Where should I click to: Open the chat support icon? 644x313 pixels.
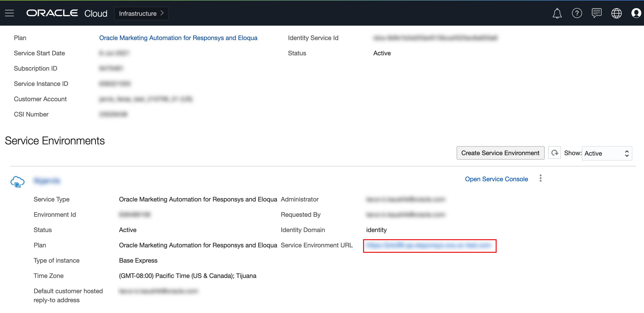tap(597, 13)
